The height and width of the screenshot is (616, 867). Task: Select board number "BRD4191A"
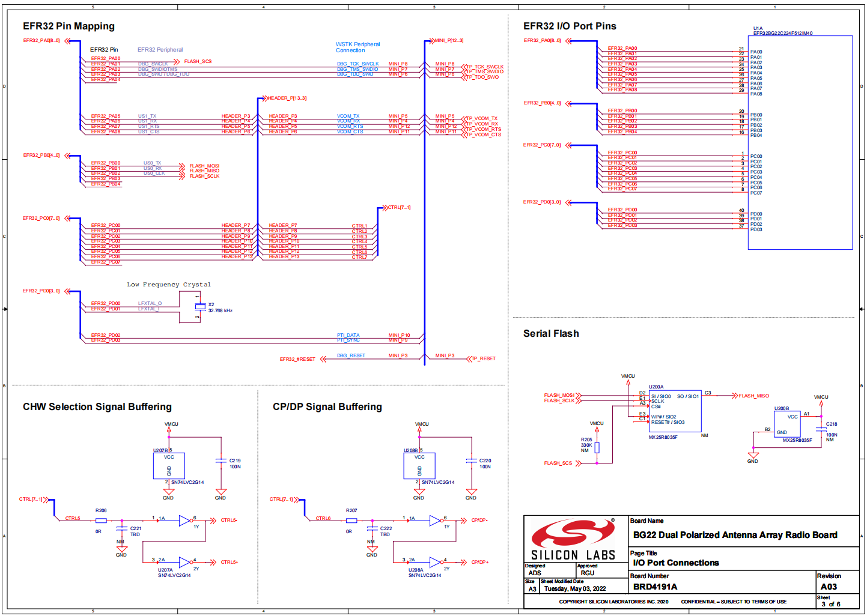(655, 587)
